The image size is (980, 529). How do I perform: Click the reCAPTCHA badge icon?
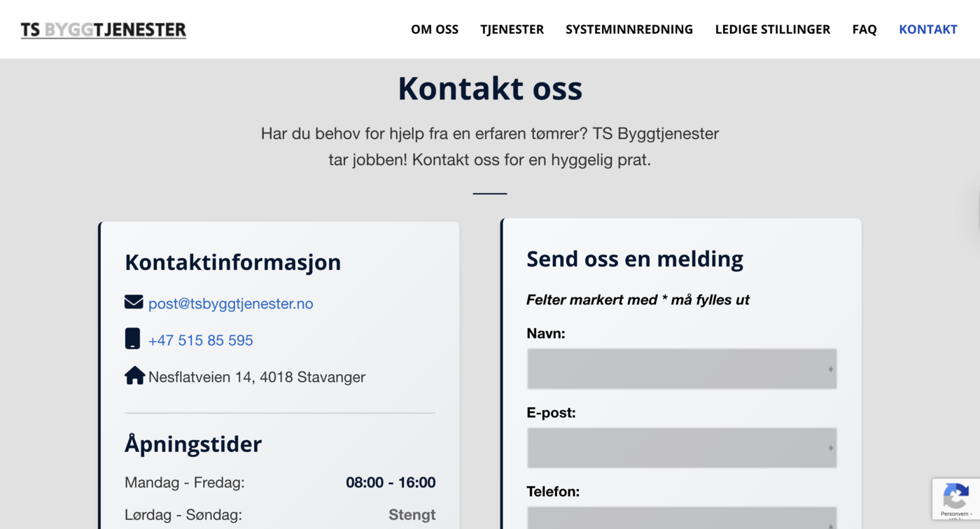(955, 495)
